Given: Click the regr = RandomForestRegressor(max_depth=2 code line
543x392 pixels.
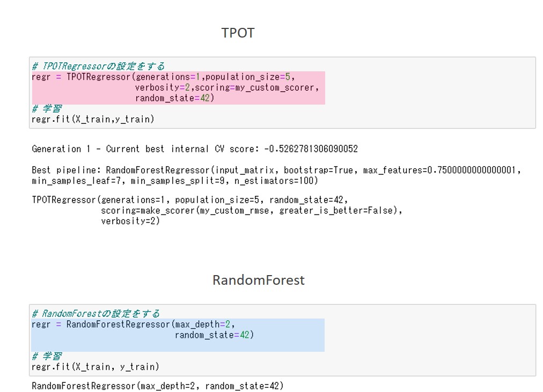Looking at the screenshot, I should pos(133,324).
